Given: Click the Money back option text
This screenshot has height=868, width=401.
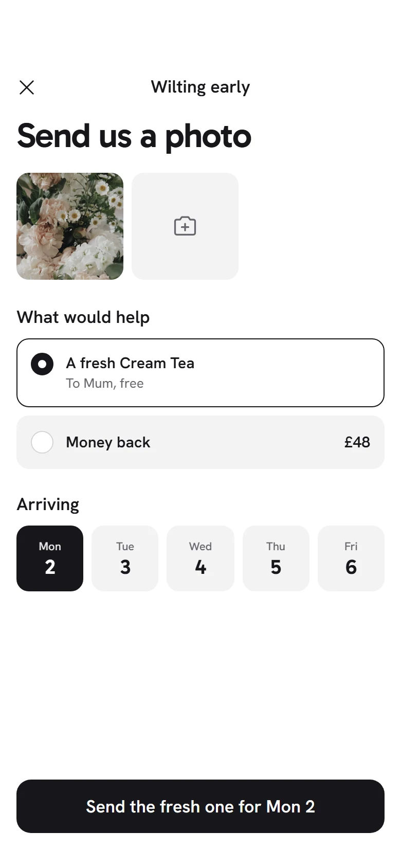Looking at the screenshot, I should coord(108,442).
